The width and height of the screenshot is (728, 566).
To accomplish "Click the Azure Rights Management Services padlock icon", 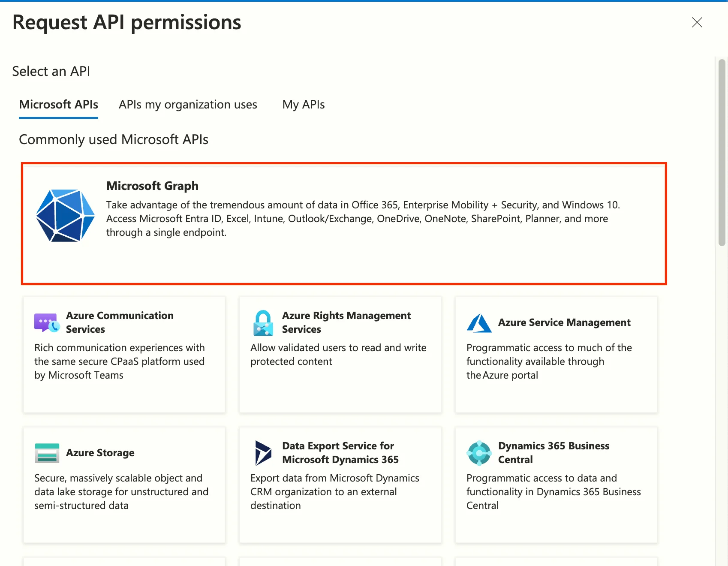I will (263, 322).
